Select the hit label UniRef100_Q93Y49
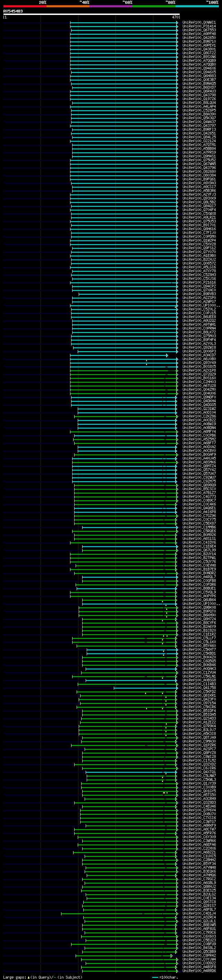Screen dimensions: 222x980 pyautogui.click(x=199, y=363)
